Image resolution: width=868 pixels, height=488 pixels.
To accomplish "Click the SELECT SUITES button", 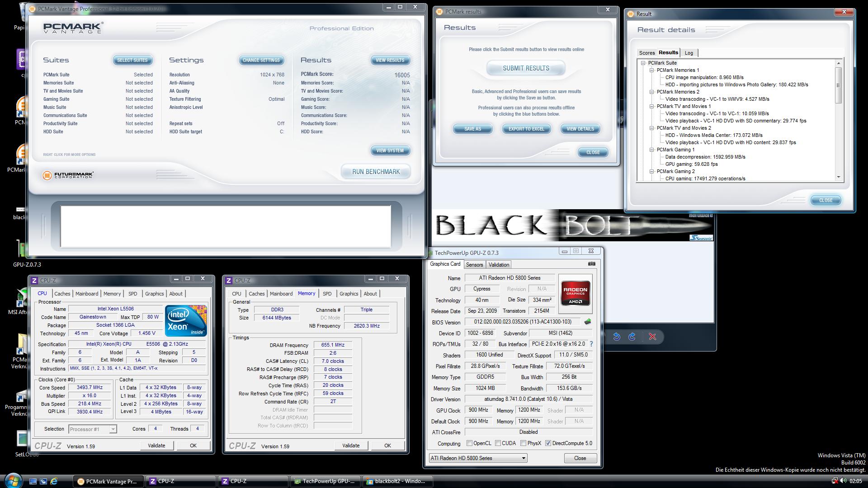I will click(132, 60).
